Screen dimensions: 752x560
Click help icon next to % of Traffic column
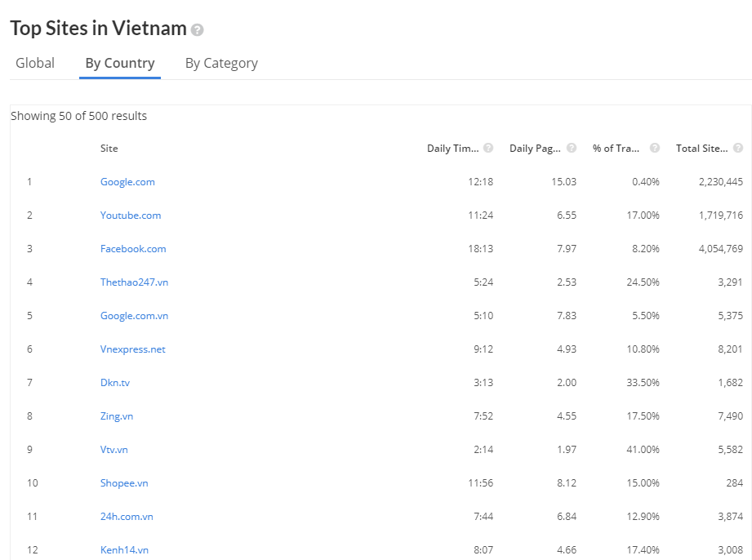click(655, 148)
